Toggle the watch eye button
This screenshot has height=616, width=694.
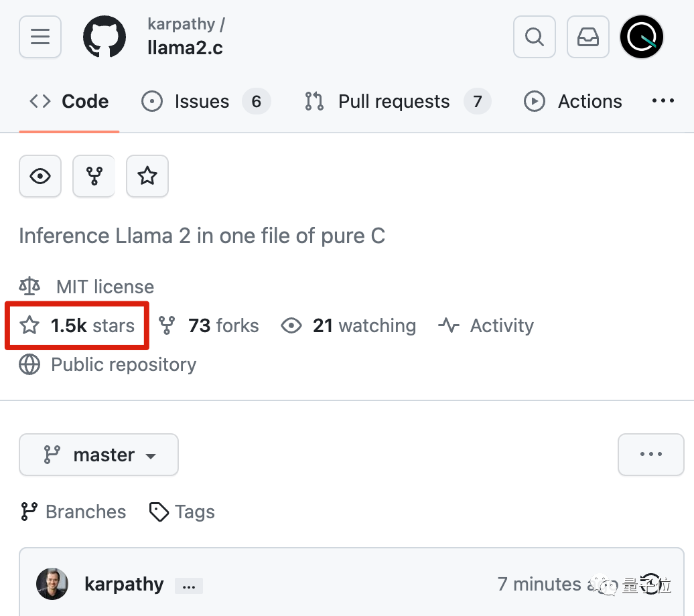coord(40,176)
